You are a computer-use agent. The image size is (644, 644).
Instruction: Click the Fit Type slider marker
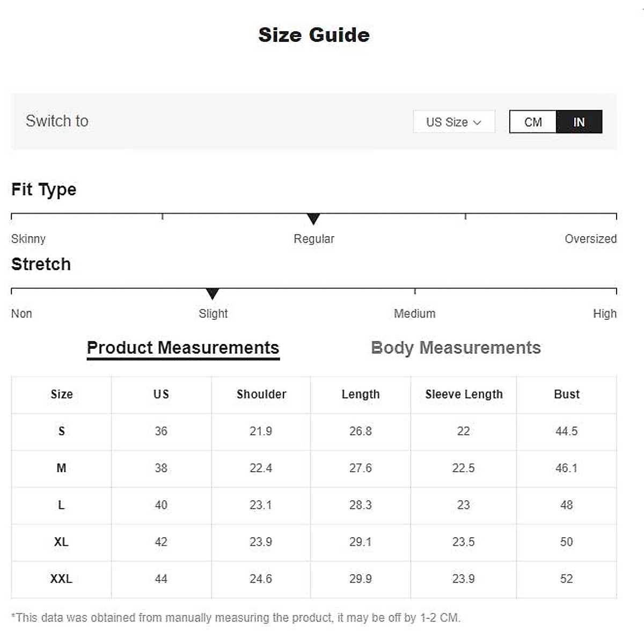pos(313,218)
